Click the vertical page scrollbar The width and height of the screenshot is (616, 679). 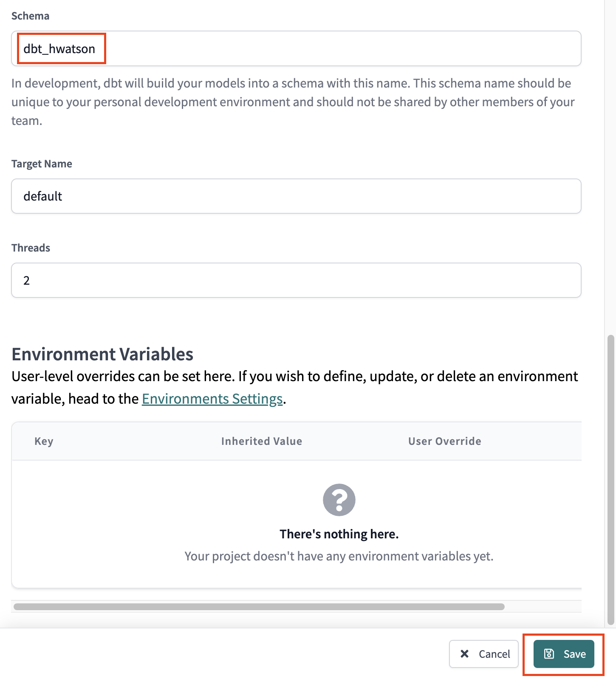point(611,479)
